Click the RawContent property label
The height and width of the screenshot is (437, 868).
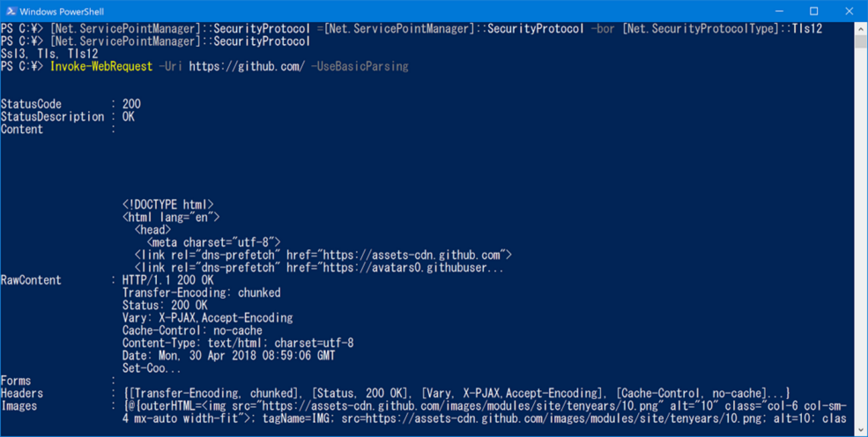[x=31, y=280]
